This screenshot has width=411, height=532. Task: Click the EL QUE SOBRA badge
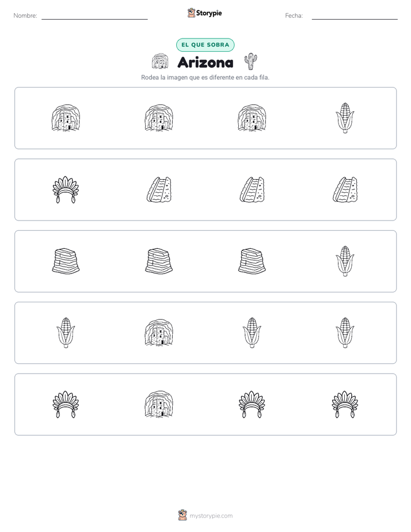pos(205,45)
